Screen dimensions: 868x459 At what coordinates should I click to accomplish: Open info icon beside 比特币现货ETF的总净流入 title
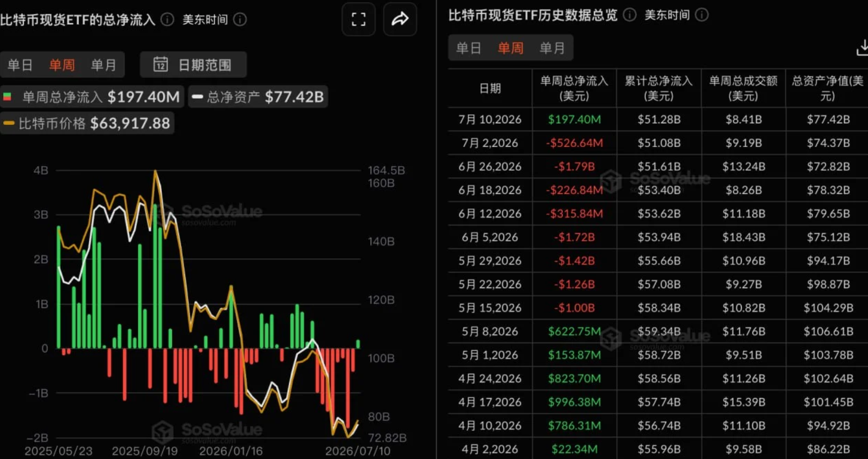tap(167, 20)
